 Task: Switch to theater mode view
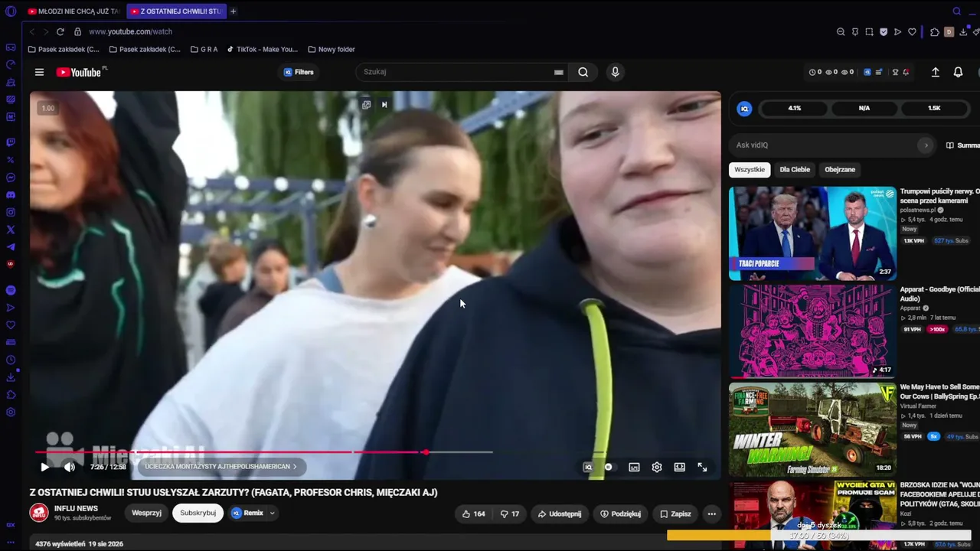click(x=679, y=467)
